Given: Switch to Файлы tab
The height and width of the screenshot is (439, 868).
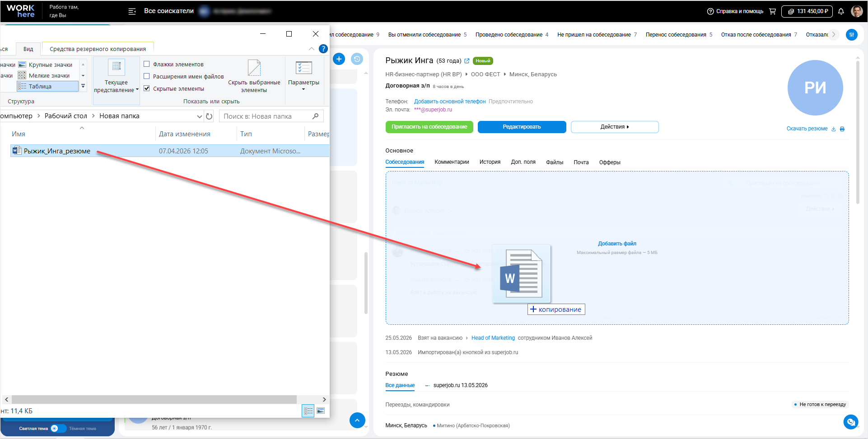Looking at the screenshot, I should point(555,162).
